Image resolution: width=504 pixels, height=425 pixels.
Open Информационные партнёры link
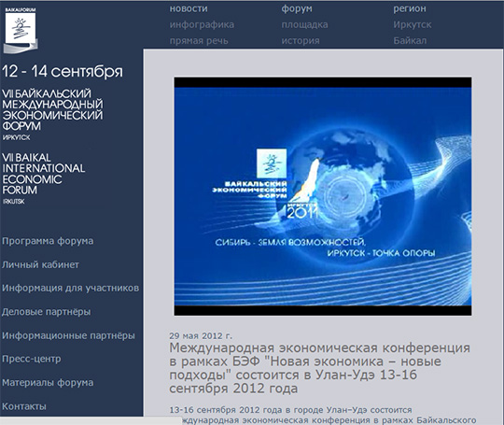click(68, 335)
